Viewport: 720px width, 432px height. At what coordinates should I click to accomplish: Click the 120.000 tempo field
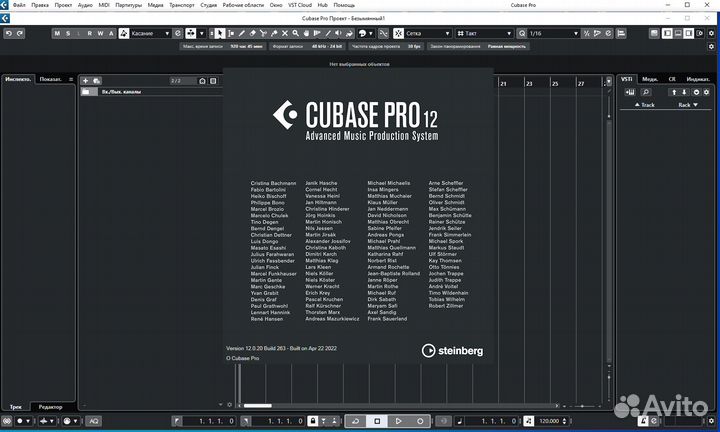coord(549,421)
